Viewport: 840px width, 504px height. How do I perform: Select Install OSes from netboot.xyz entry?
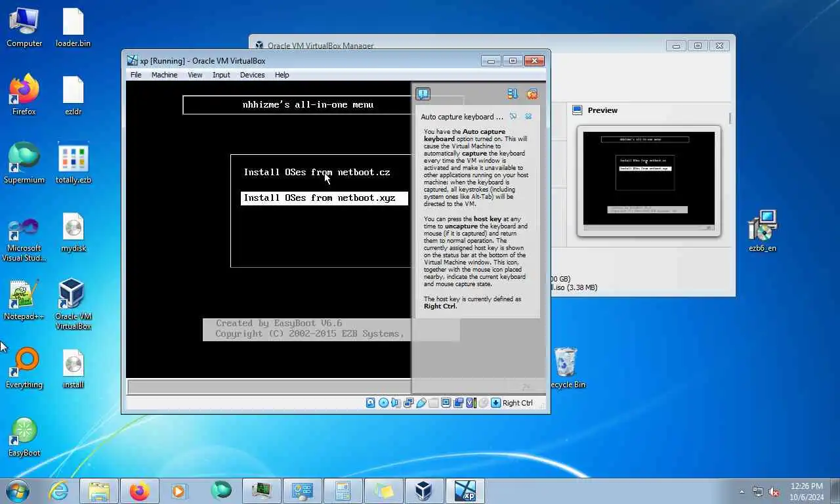[324, 198]
